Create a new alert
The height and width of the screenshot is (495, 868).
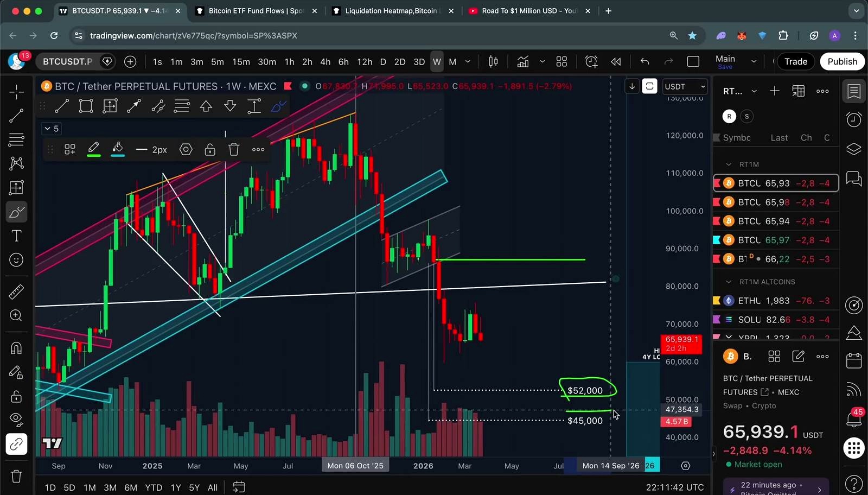click(591, 62)
